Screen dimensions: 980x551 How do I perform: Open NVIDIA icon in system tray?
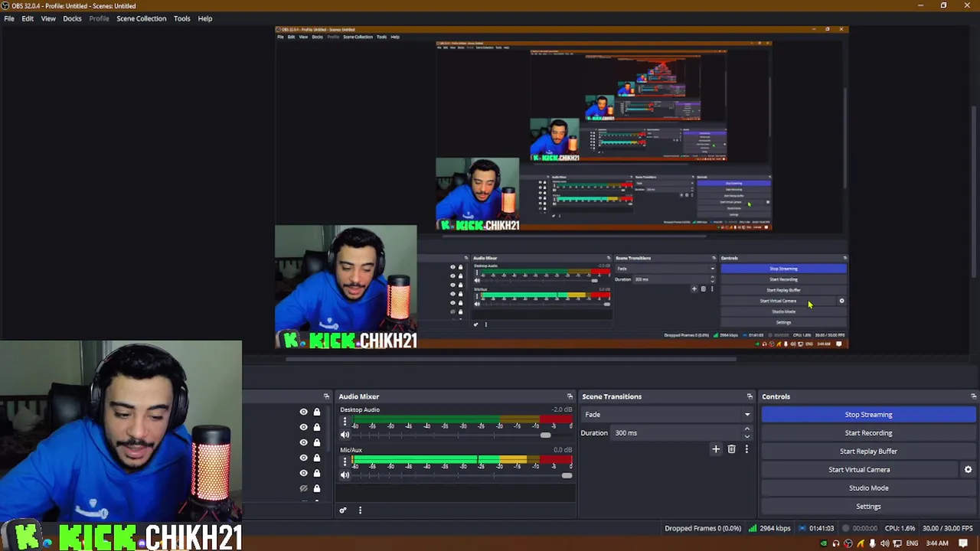tap(824, 544)
